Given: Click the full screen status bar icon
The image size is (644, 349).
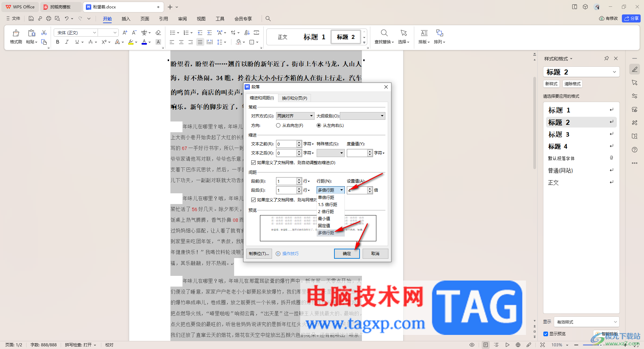Looking at the screenshot, I should click(542, 345).
